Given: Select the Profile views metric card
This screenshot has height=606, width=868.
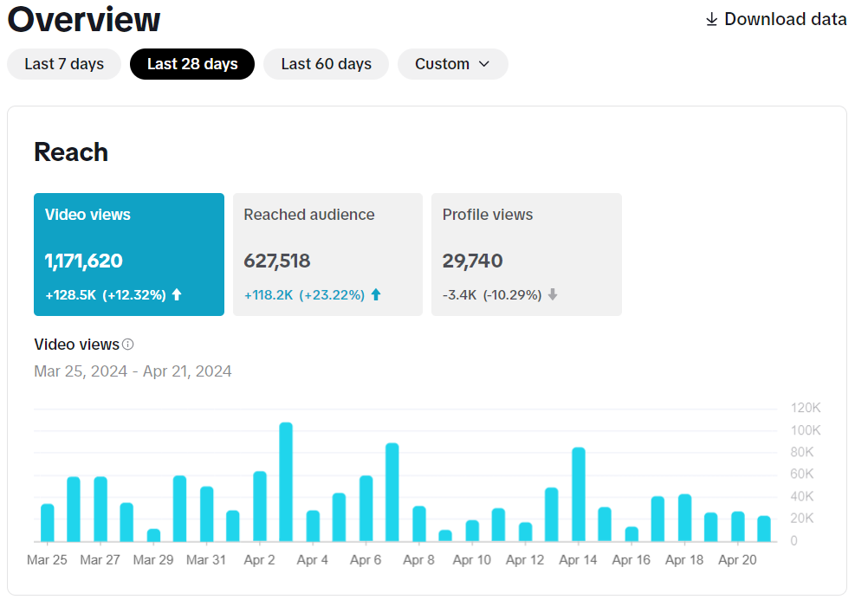Looking at the screenshot, I should [526, 255].
